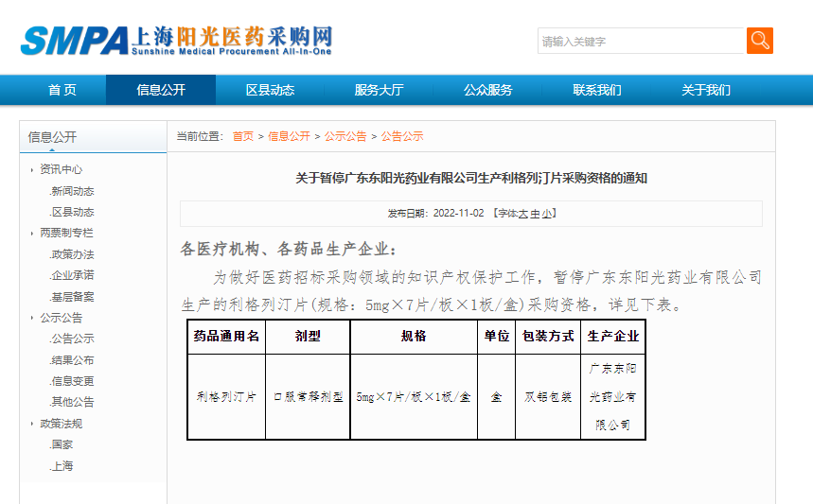Expand the 资讯中心 sidebar section
This screenshot has height=504, width=813.
click(x=61, y=169)
